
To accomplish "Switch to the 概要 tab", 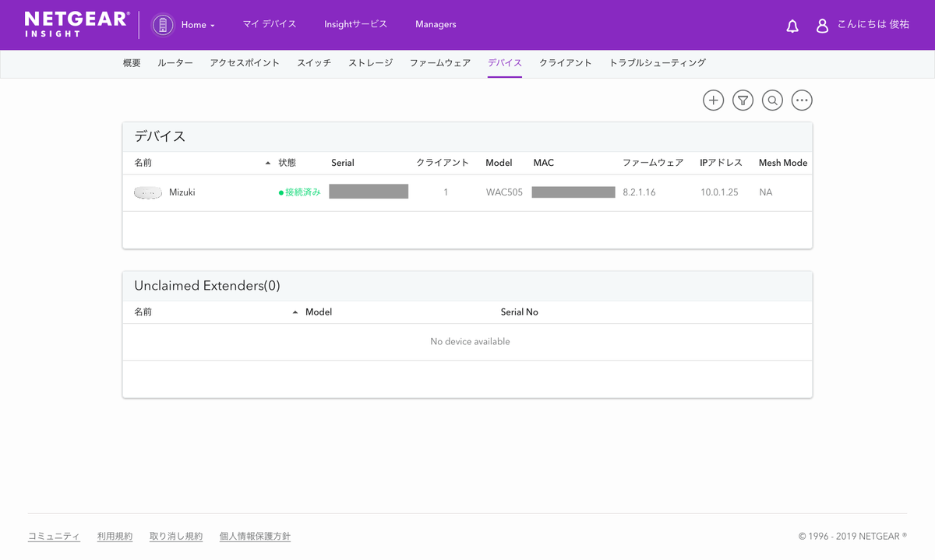I will point(132,63).
